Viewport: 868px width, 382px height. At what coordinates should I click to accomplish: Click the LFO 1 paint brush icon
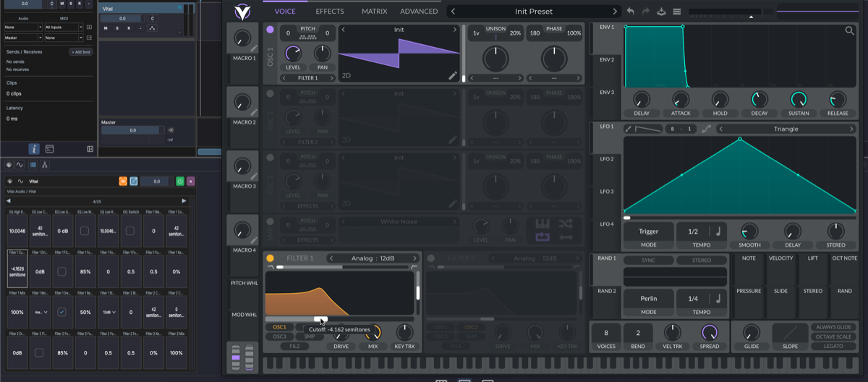628,129
